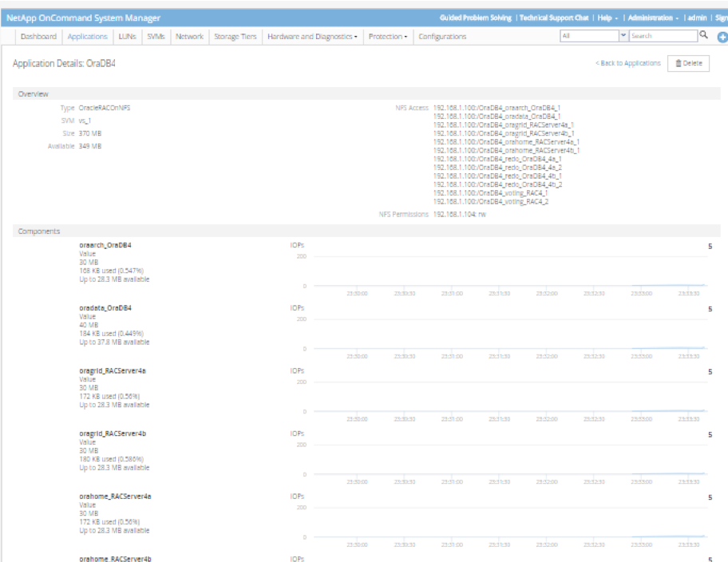
Task: Open Guided Problem Solving
Action: (x=476, y=18)
